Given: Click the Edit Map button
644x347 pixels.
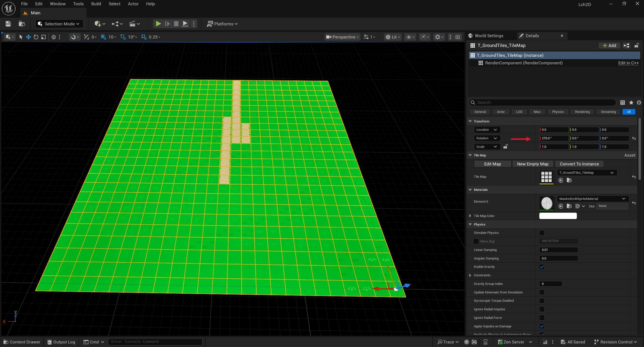Looking at the screenshot, I should point(492,164).
